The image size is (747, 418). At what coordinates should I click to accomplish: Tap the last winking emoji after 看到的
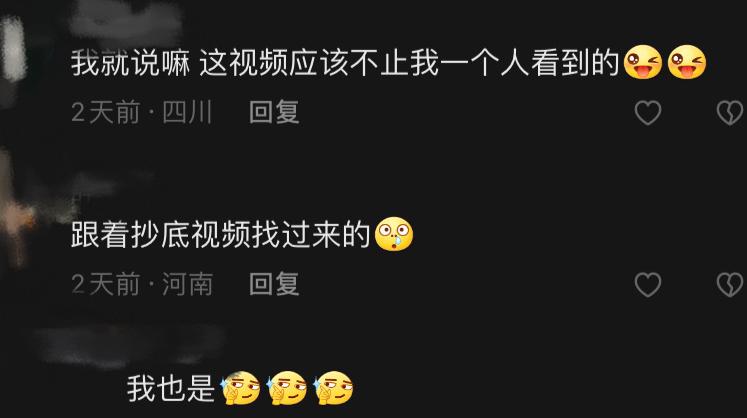coord(687,62)
